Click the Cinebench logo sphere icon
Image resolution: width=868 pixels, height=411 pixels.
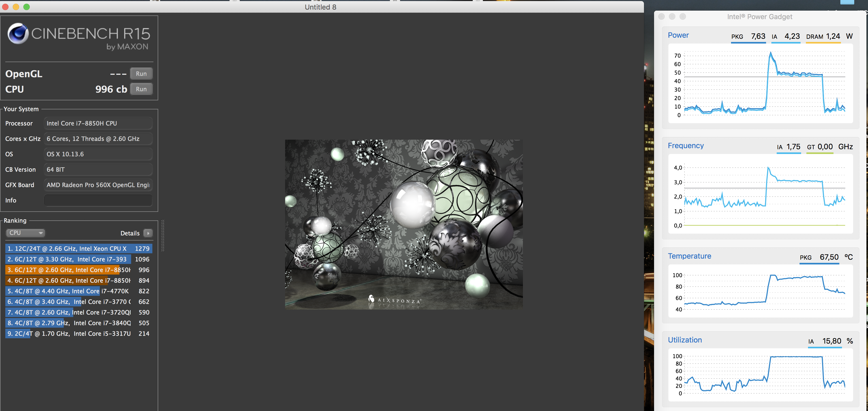[18, 33]
